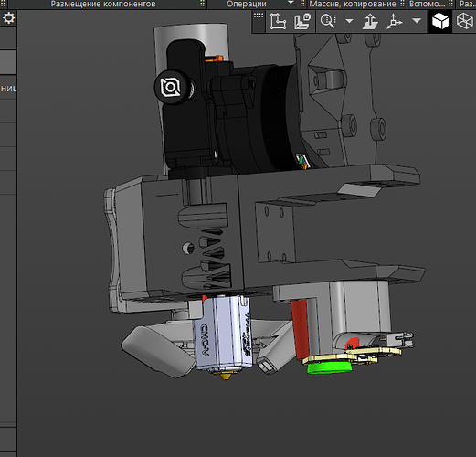Select the red block on probe mount
Viewport: 476px width, 457px height.
coord(300,328)
